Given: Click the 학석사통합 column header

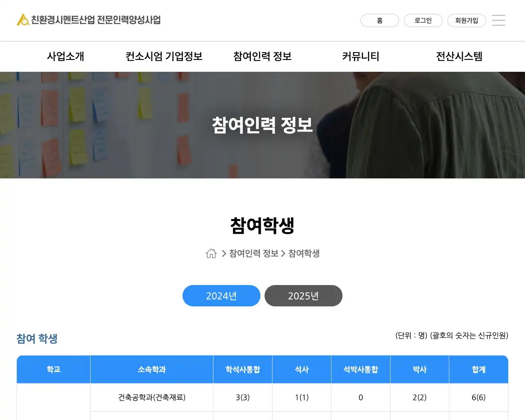Looking at the screenshot, I should pyautogui.click(x=243, y=370).
